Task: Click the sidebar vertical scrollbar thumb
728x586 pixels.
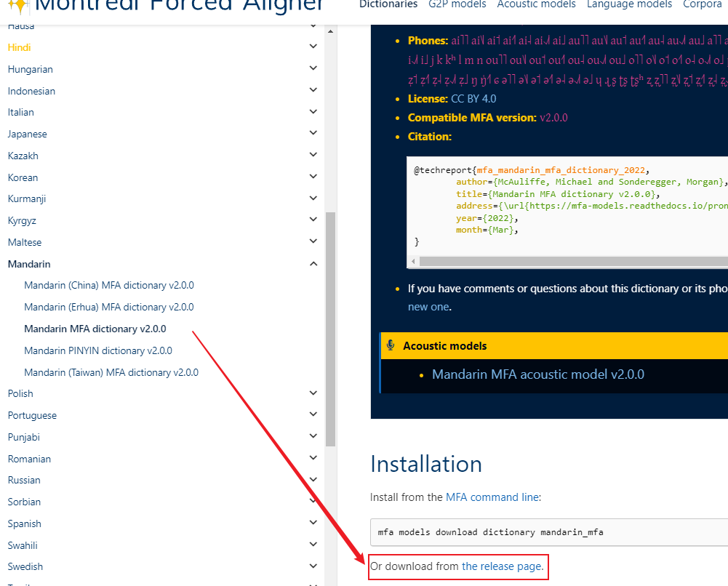Action: [x=331, y=329]
